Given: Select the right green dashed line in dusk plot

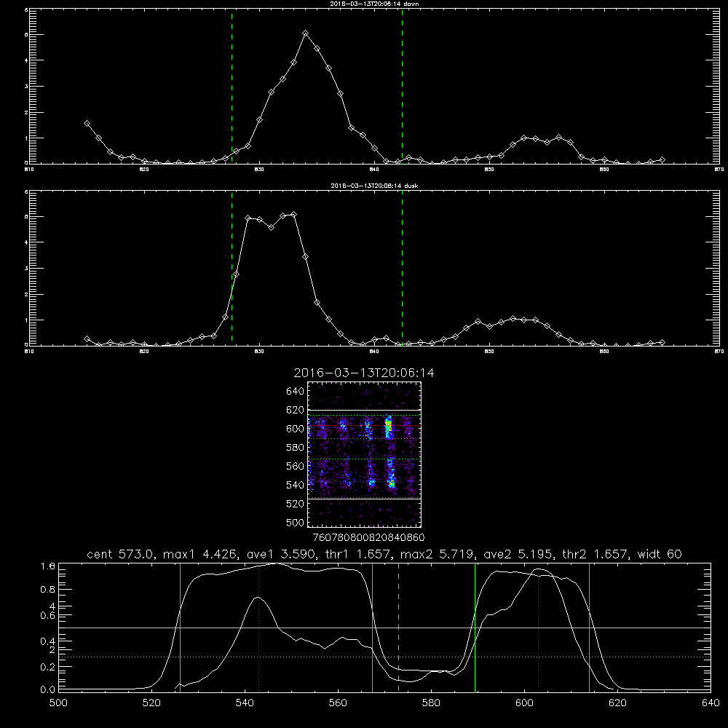Looking at the screenshot, I should point(402,269).
